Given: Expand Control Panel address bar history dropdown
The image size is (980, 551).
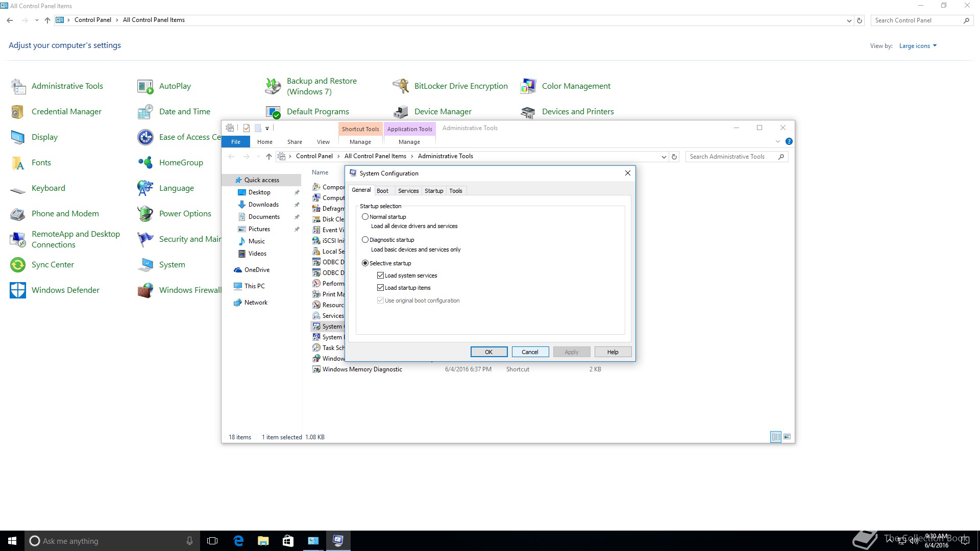Looking at the screenshot, I should point(849,20).
